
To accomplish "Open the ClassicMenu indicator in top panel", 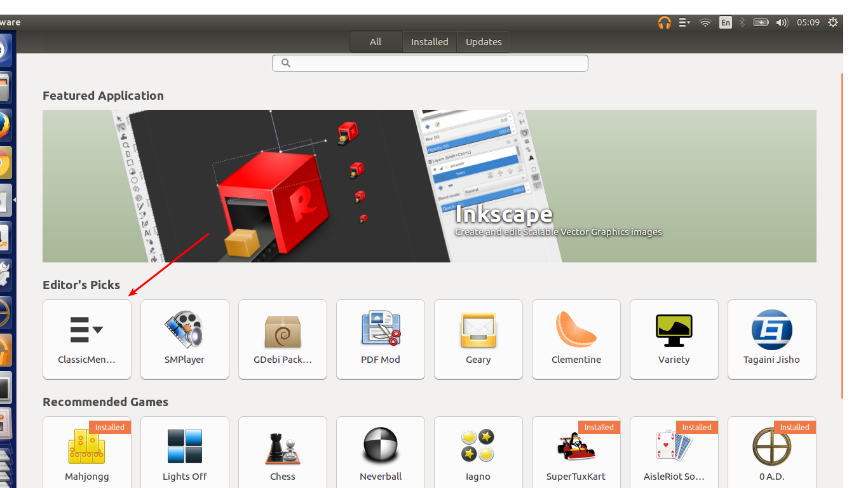I will [684, 22].
